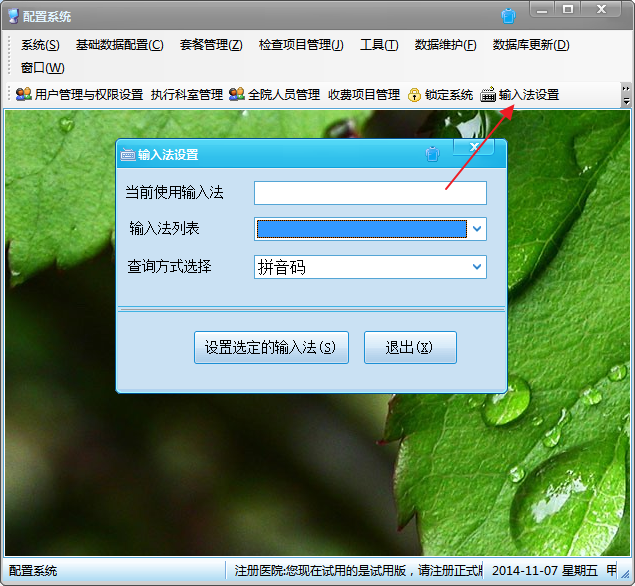This screenshot has width=635, height=586.
Task: Click the 配置系统 status bar text
Action: click(x=33, y=571)
